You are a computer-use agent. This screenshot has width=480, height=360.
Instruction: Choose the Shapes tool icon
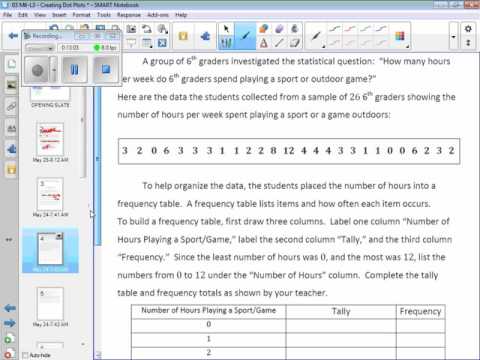pos(263,29)
